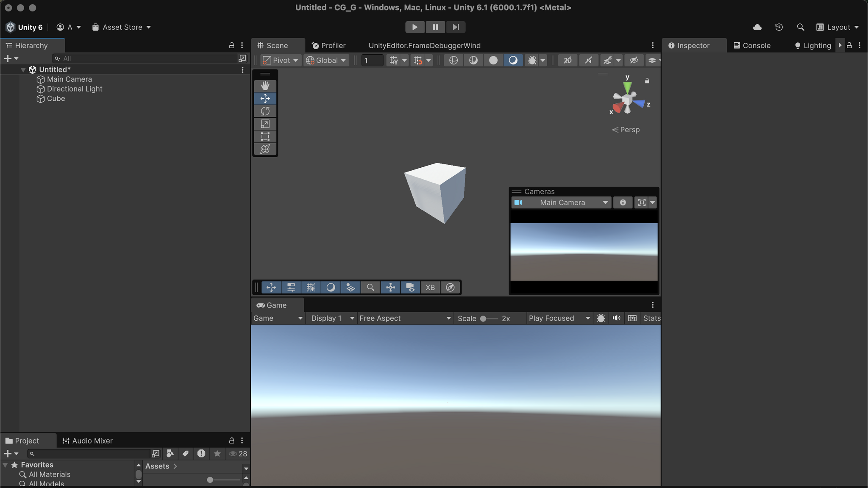
Task: Click the global search magnifier icon
Action: pos(801,27)
